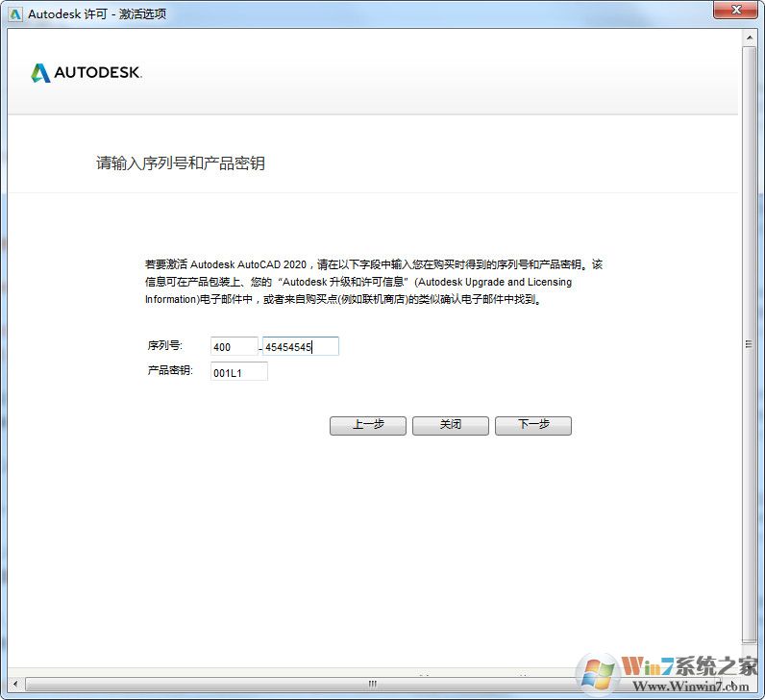Click the 下一步 (next step) button
This screenshot has width=765, height=700.
tap(533, 425)
